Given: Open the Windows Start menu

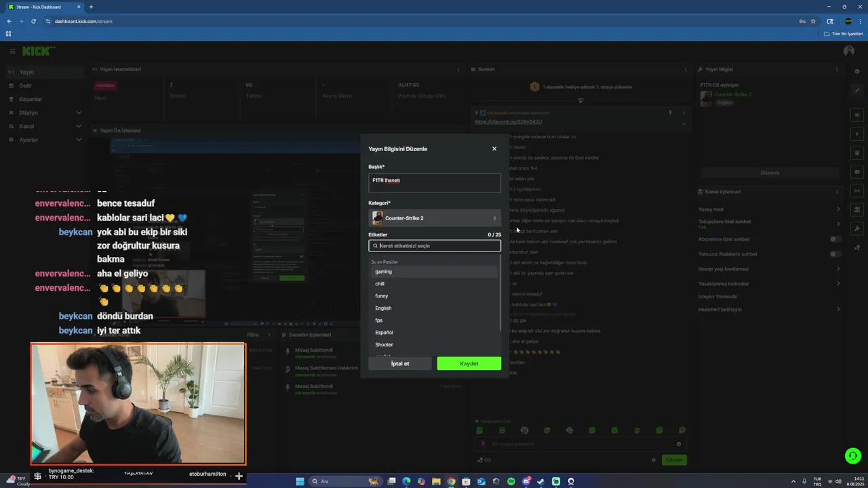Looking at the screenshot, I should 300,481.
